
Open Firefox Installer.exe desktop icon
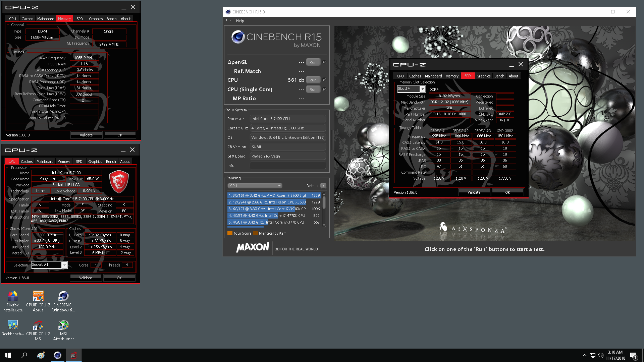tap(13, 301)
